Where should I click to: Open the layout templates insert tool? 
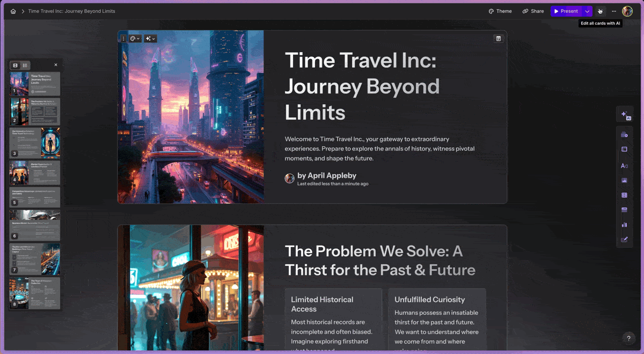click(x=624, y=149)
